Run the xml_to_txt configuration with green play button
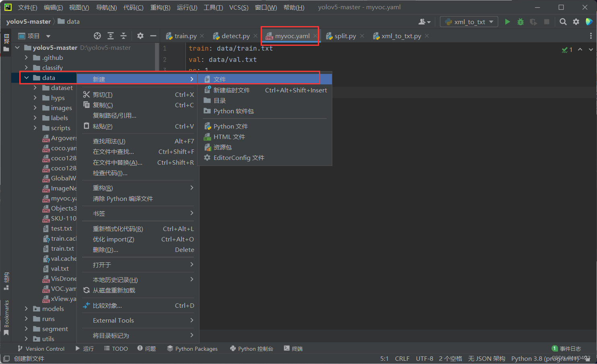Image resolution: width=597 pixels, height=364 pixels. coord(507,22)
